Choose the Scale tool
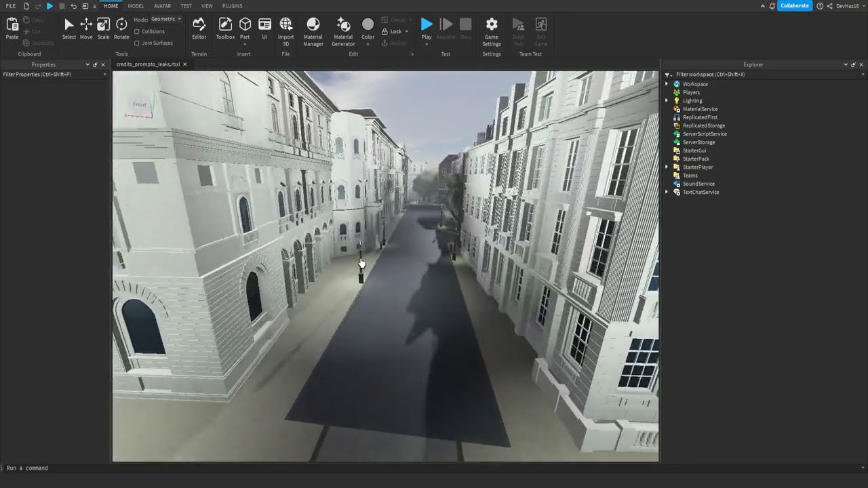The image size is (868, 488). click(x=103, y=28)
